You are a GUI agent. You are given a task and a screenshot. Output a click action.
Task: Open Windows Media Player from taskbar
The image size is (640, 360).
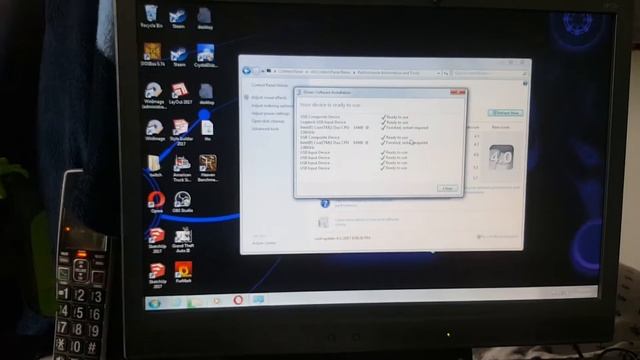click(x=217, y=301)
